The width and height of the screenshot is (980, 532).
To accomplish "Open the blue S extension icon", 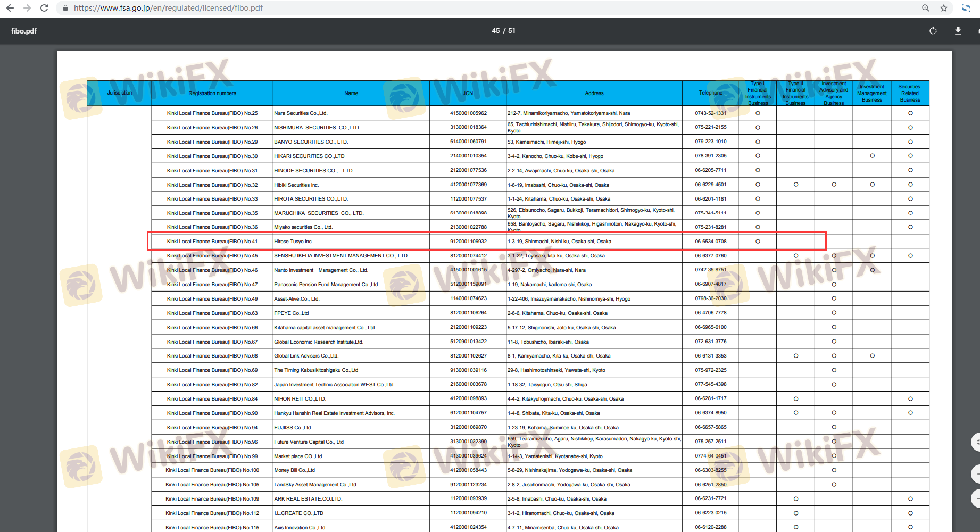I will [x=966, y=8].
